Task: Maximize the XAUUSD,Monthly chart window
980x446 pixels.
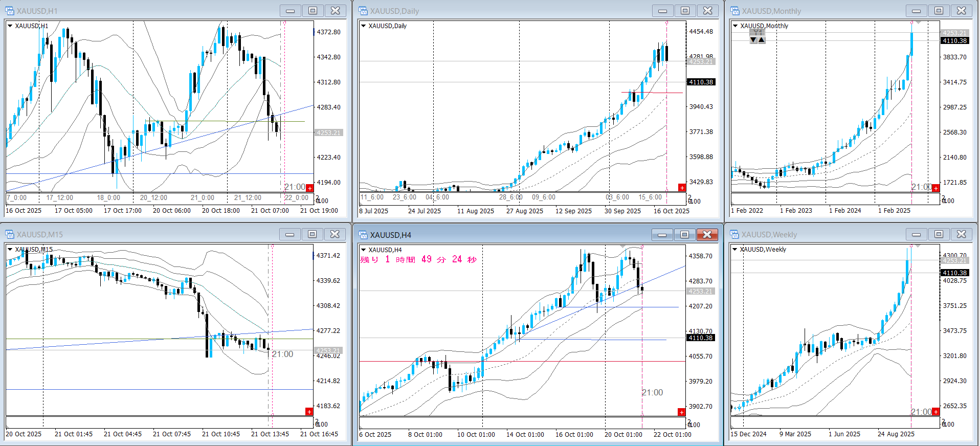Action: point(939,11)
